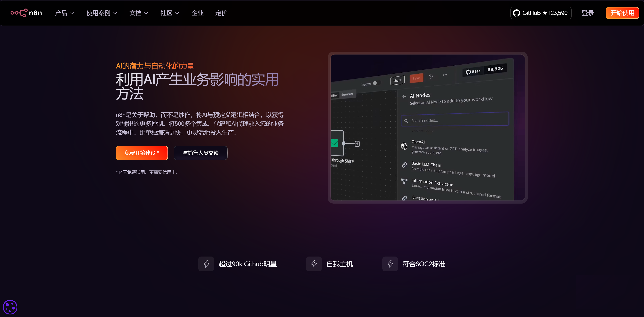This screenshot has width=644, height=317.
Task: Click the 登录 login link
Action: [587, 13]
